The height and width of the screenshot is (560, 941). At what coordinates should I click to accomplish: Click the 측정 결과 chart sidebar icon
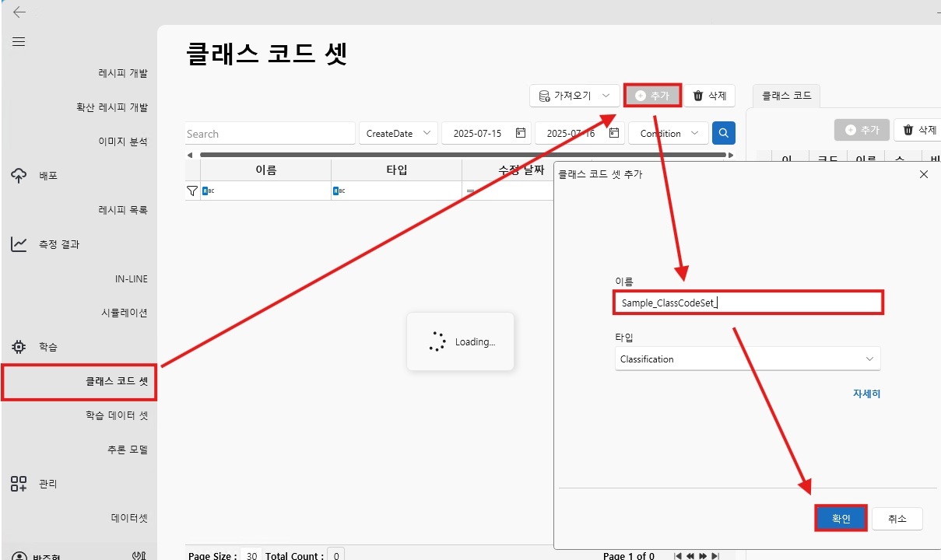click(x=19, y=243)
